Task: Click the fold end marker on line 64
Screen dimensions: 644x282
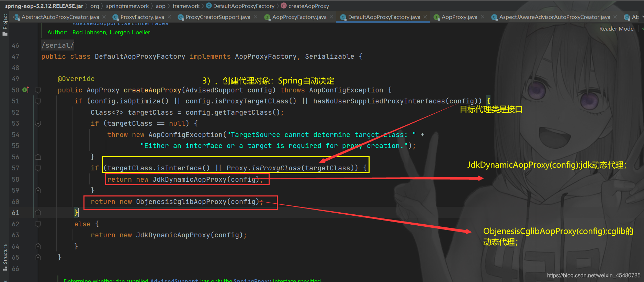Action: [x=38, y=246]
